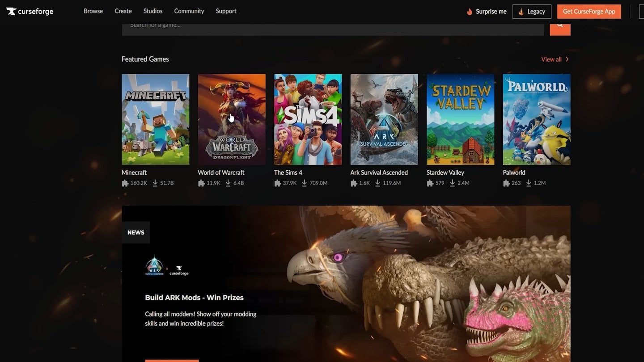This screenshot has height=362, width=644.
Task: Open the Build ARK Mods news headline
Action: coord(194,298)
